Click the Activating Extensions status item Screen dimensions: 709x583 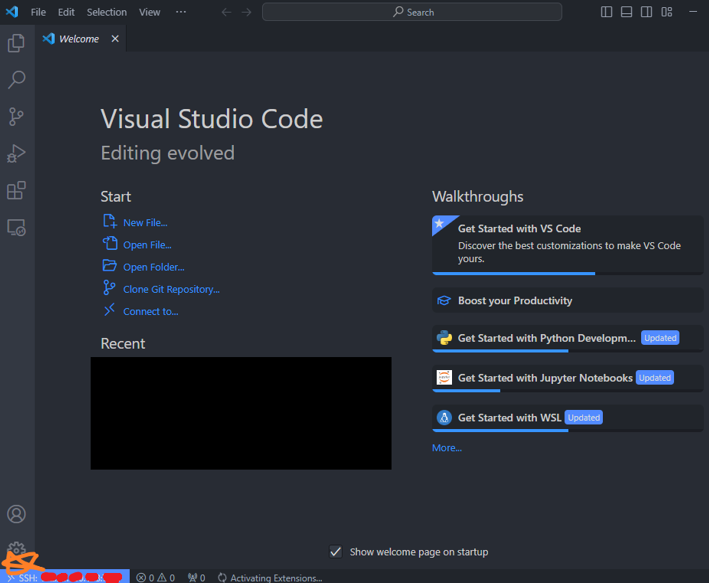[x=270, y=578]
